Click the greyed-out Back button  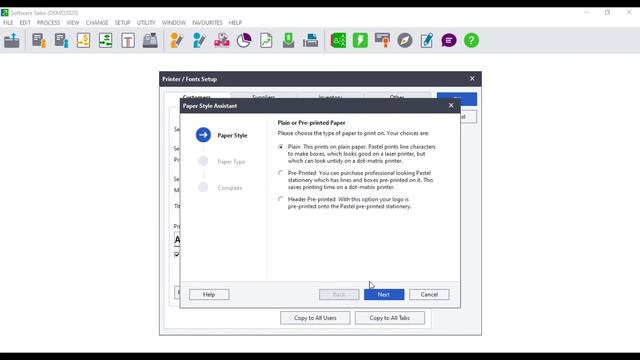(x=339, y=294)
